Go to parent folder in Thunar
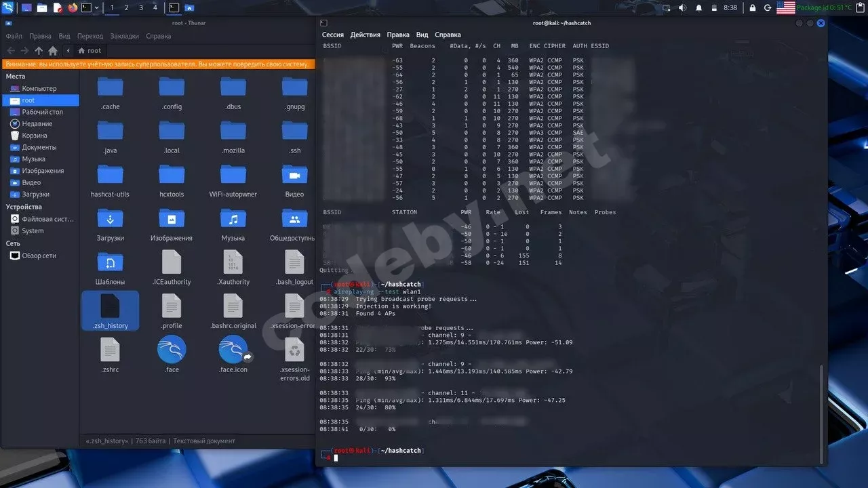This screenshot has width=868, height=488. pyautogui.click(x=39, y=51)
